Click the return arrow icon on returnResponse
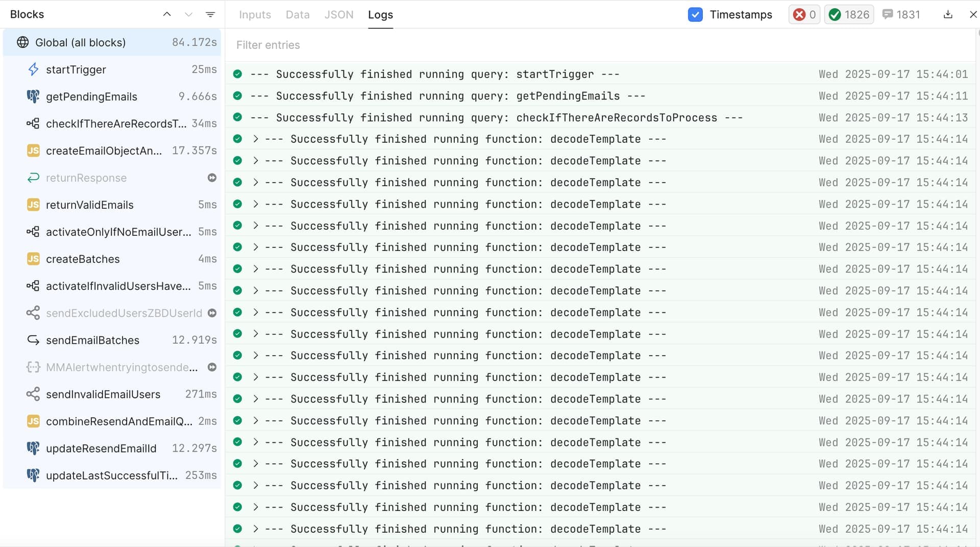Screen dimensions: 980x547 33,178
